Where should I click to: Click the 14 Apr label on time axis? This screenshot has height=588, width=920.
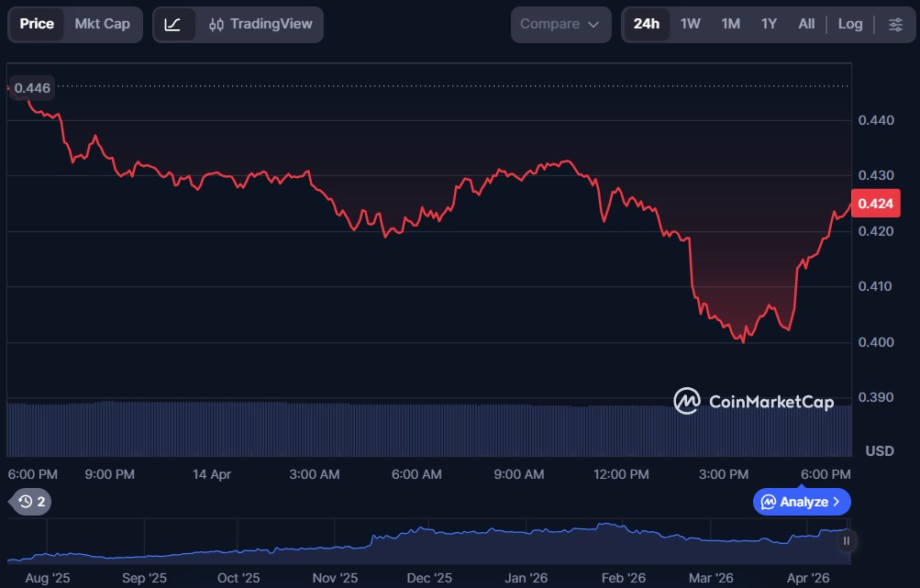pyautogui.click(x=212, y=474)
